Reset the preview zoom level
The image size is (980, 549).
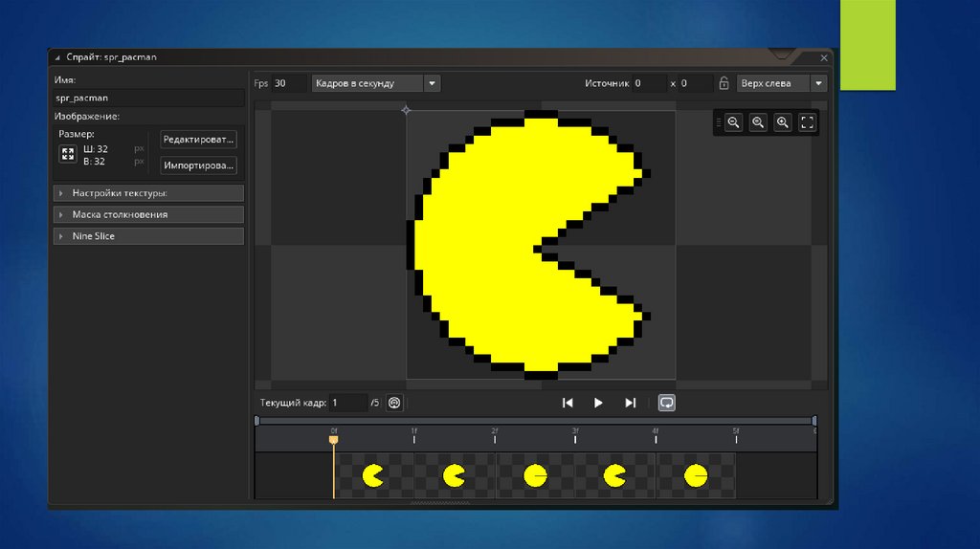[758, 122]
